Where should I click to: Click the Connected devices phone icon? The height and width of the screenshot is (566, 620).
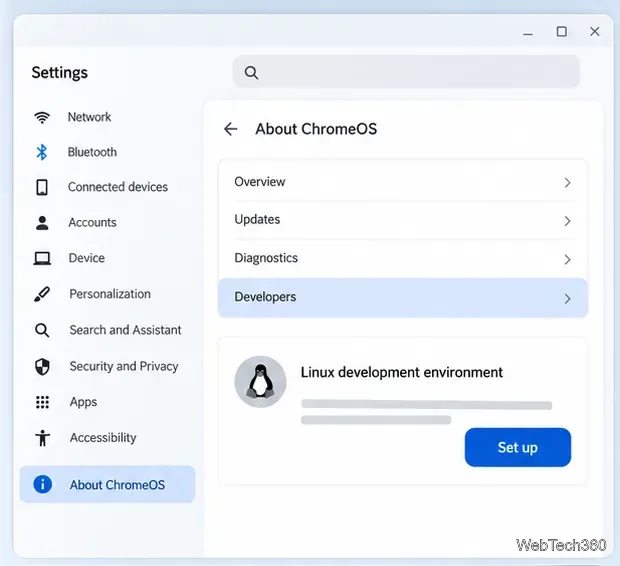tap(42, 187)
